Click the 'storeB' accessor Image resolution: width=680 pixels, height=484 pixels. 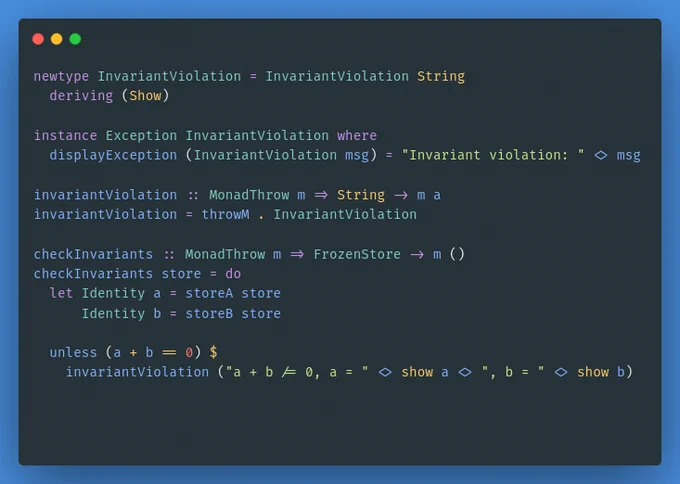(x=209, y=314)
